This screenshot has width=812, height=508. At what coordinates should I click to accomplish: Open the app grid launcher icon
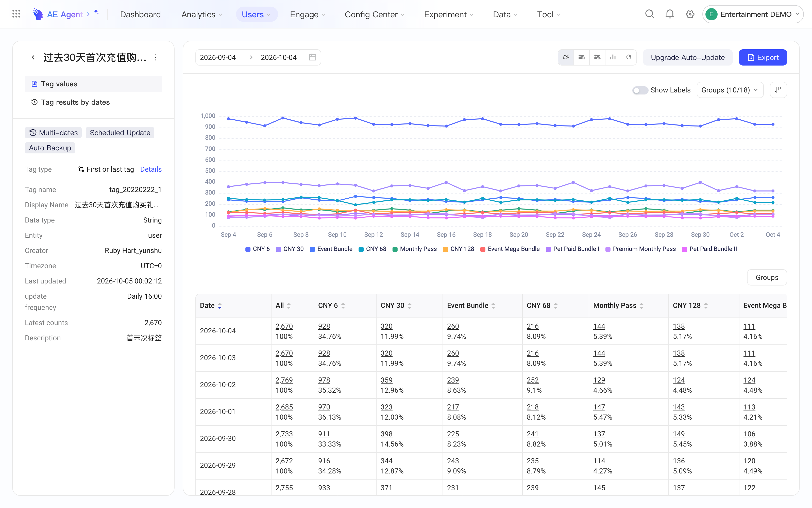coord(16,14)
